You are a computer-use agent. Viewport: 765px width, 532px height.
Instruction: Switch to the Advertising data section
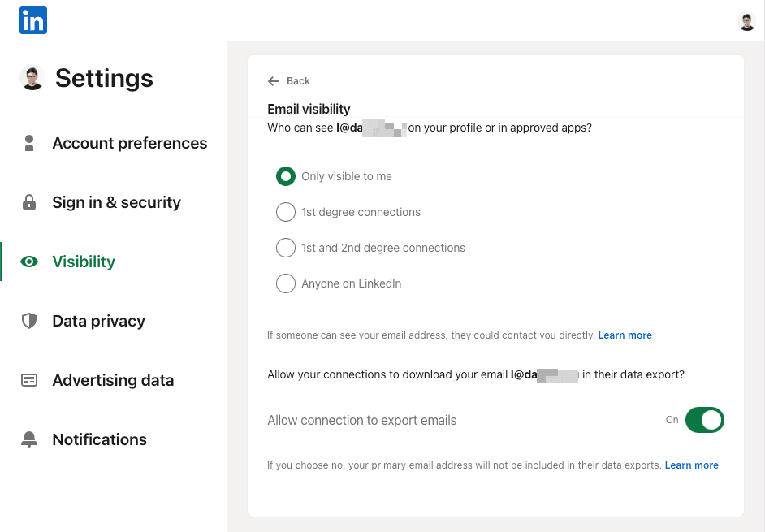click(x=113, y=380)
